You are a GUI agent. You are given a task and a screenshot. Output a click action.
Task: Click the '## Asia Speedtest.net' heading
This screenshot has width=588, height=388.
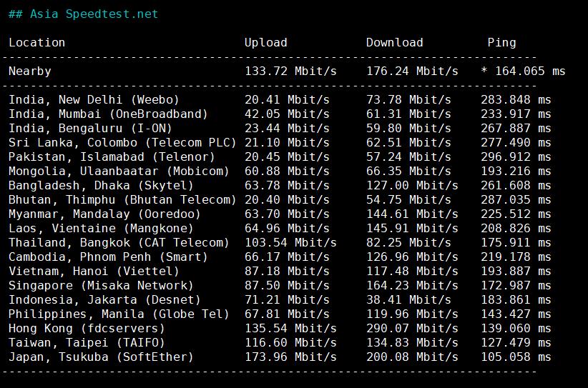83,14
